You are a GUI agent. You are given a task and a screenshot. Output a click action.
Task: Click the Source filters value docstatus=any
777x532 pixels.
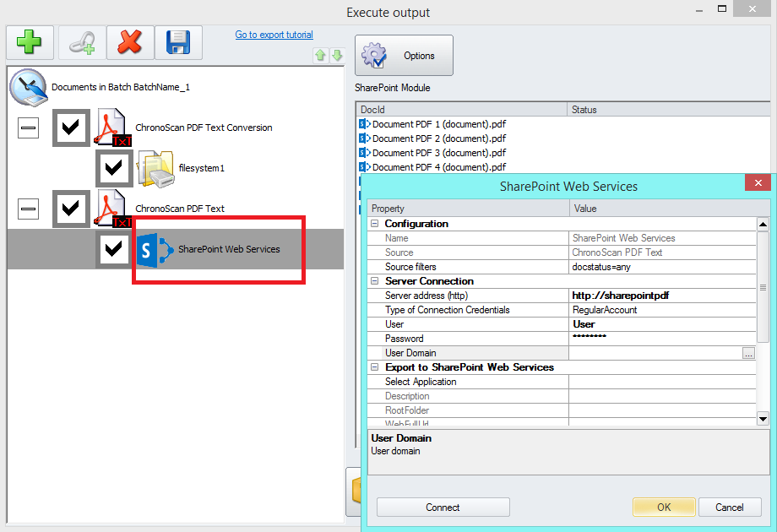pyautogui.click(x=662, y=267)
